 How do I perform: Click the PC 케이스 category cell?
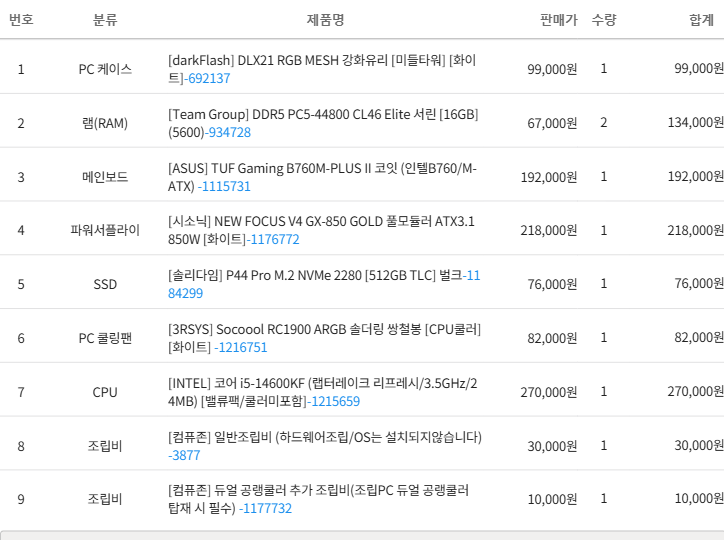pos(105,69)
